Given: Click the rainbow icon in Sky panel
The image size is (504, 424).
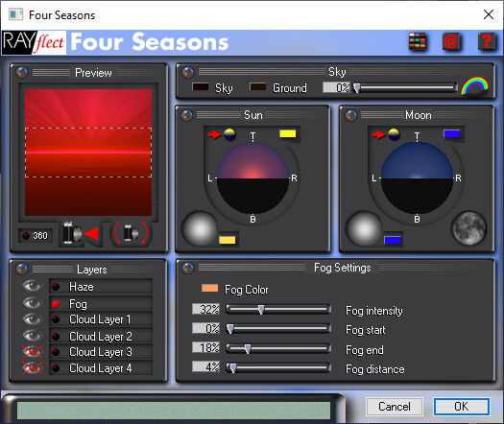Looking at the screenshot, I should tap(475, 85).
